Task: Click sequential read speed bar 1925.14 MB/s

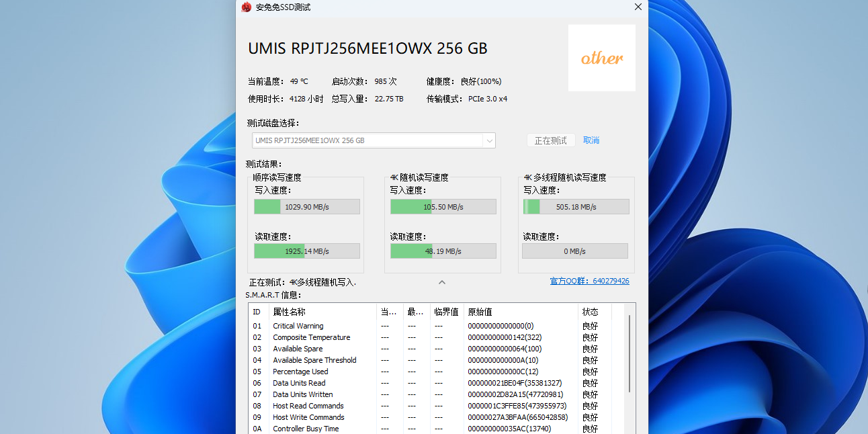Action: 307,251
